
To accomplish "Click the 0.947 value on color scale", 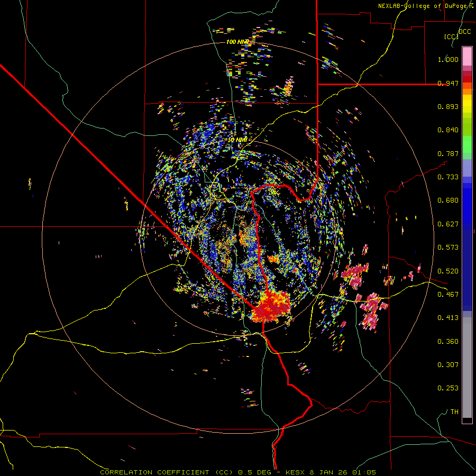I will point(448,83).
